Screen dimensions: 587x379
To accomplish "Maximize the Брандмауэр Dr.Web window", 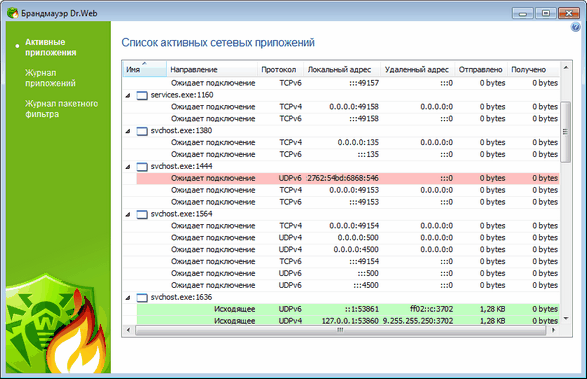I will click(x=545, y=13).
